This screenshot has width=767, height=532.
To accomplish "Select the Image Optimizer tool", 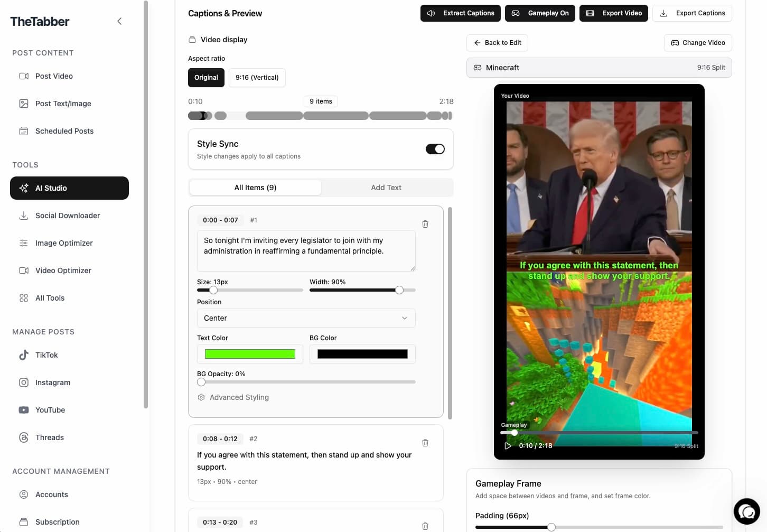I will (x=63, y=243).
